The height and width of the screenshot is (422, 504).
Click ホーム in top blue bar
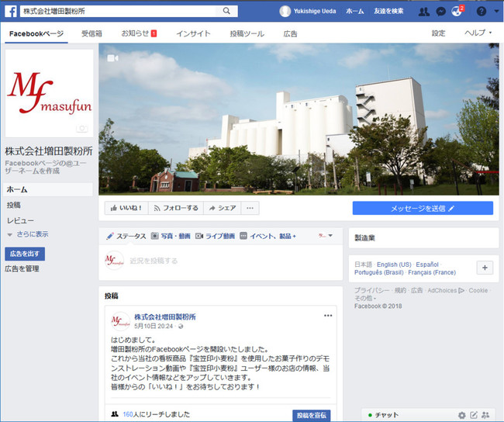[355, 12]
